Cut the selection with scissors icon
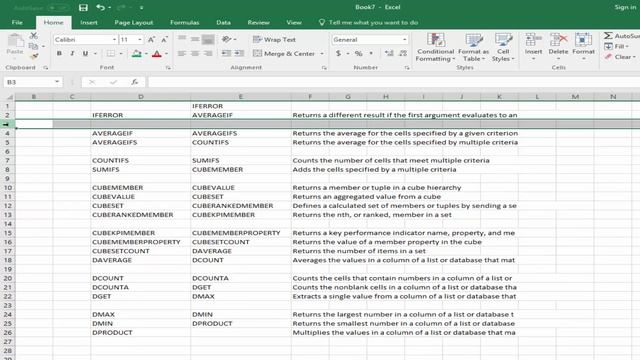640x360 pixels. click(x=34, y=36)
